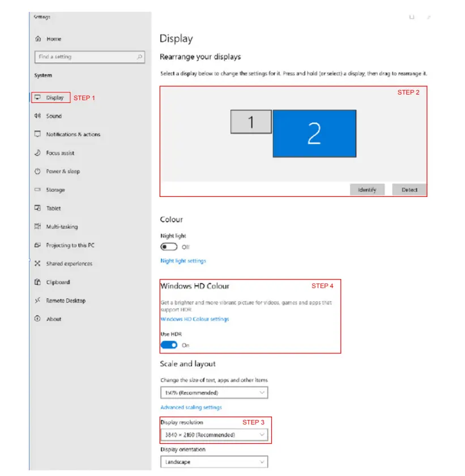Click the Projecting to this PC icon
The image size is (465, 476).
[37, 245]
